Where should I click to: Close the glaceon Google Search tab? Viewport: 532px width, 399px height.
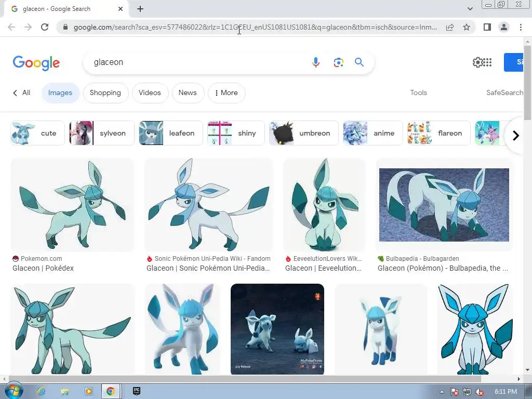[x=121, y=9]
